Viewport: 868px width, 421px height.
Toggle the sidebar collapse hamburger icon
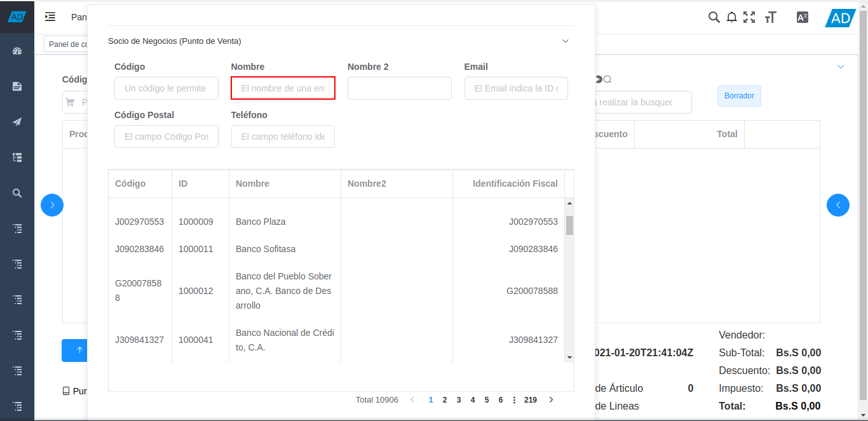[x=50, y=17]
